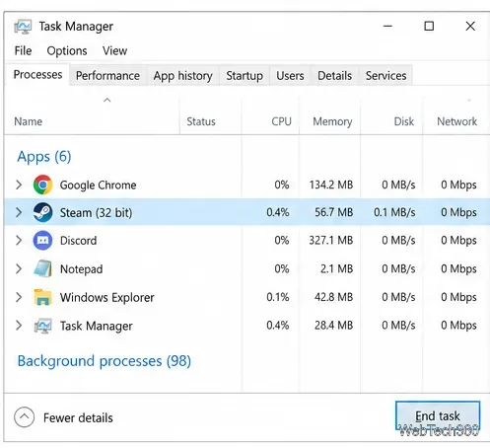Select the Task Manager process name
Image resolution: width=490 pixels, height=448 pixels.
pyautogui.click(x=97, y=326)
